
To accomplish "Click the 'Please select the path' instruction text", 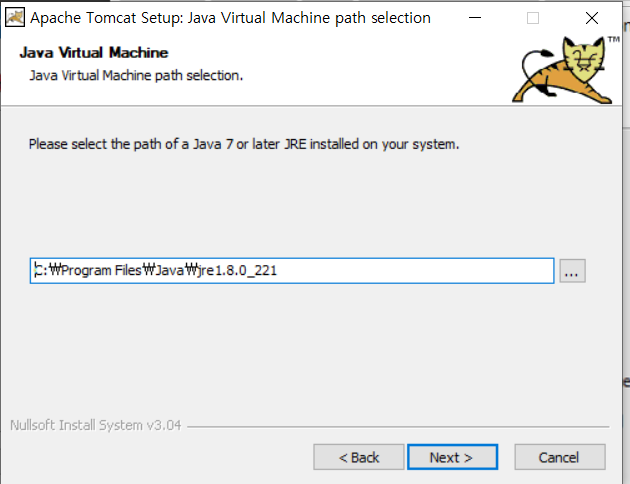I will click(x=244, y=144).
